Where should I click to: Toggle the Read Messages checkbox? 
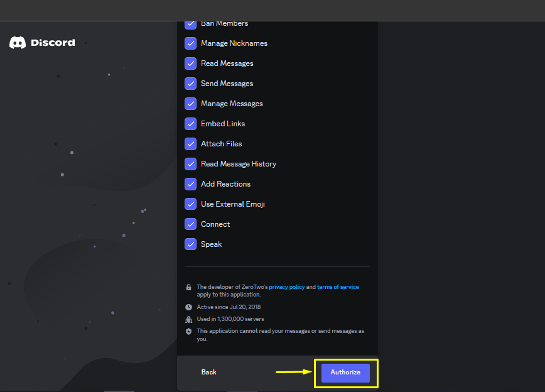point(190,63)
